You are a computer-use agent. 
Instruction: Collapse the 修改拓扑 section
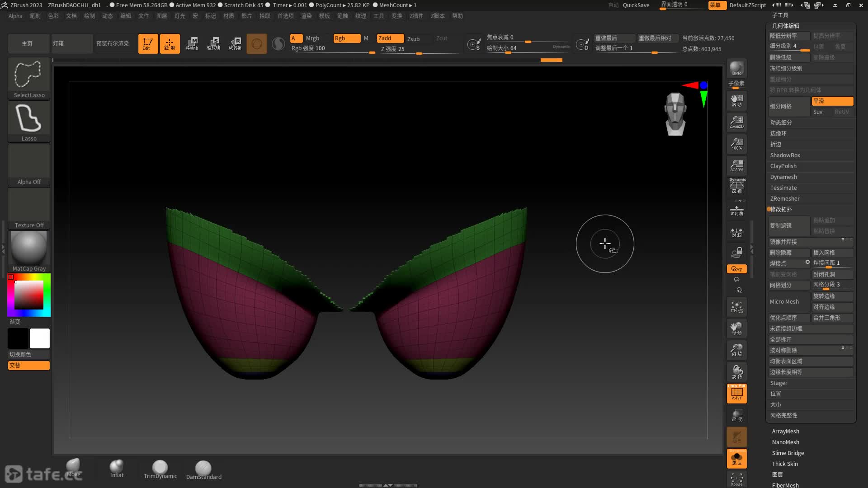click(x=781, y=210)
